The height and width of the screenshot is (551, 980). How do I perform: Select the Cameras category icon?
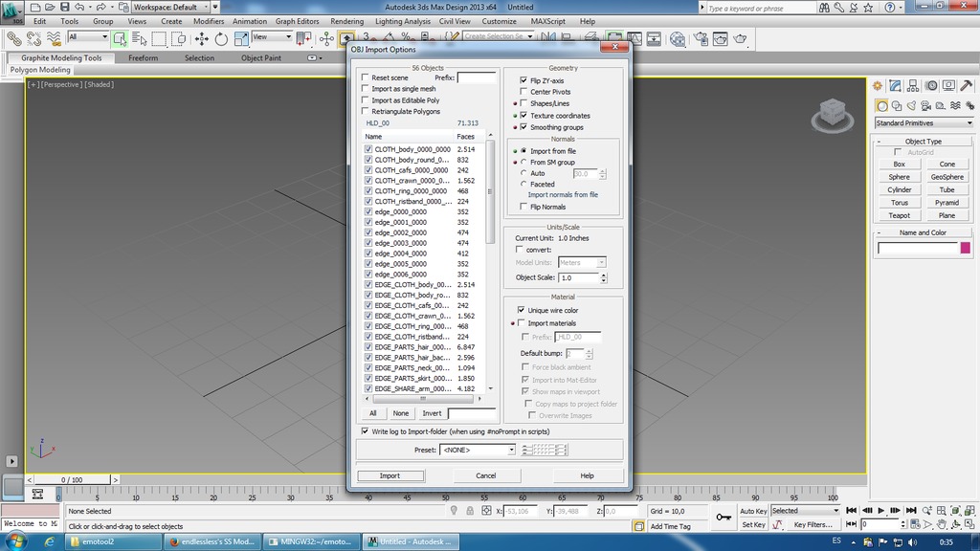(x=925, y=106)
